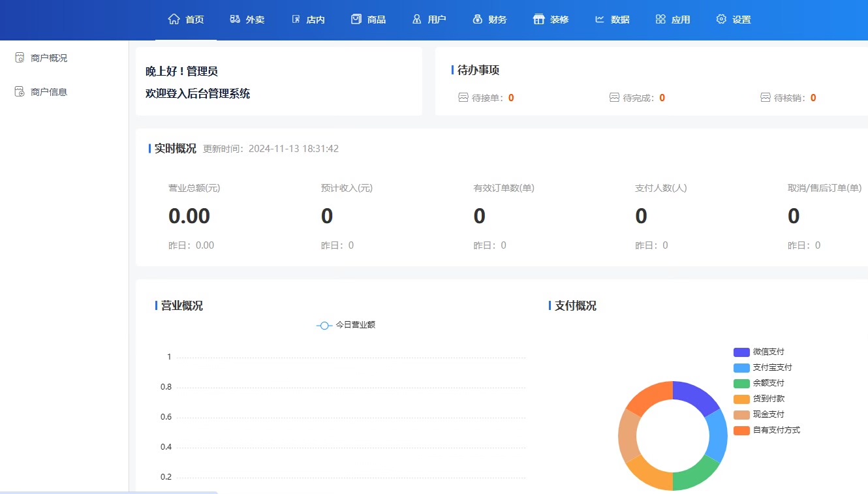The width and height of the screenshot is (868, 494).
Task: Click the 商品 product bag icon
Action: pyautogui.click(x=356, y=20)
